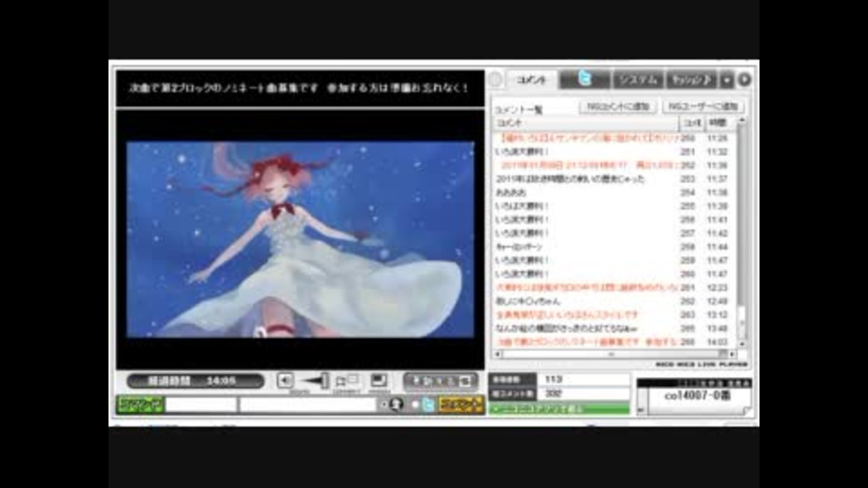Click the fullscreen icon under the video
868x488 pixels.
[x=379, y=380]
